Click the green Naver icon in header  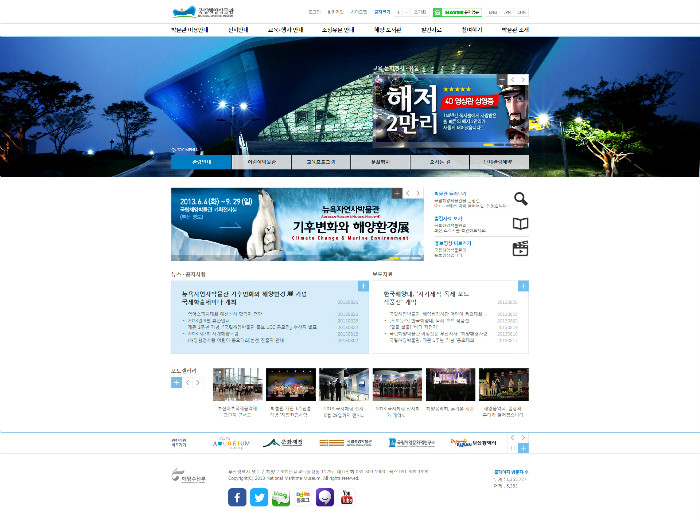coord(438,12)
